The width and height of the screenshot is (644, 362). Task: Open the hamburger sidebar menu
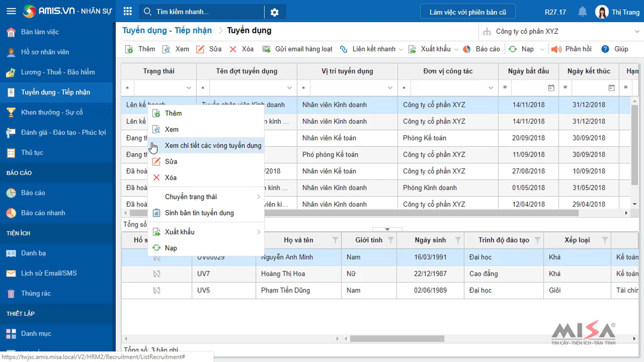(x=11, y=11)
